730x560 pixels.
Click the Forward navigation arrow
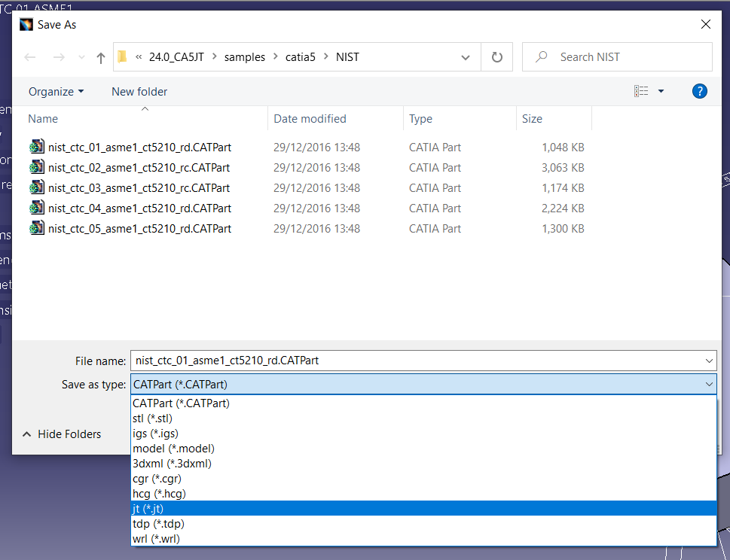click(x=59, y=57)
